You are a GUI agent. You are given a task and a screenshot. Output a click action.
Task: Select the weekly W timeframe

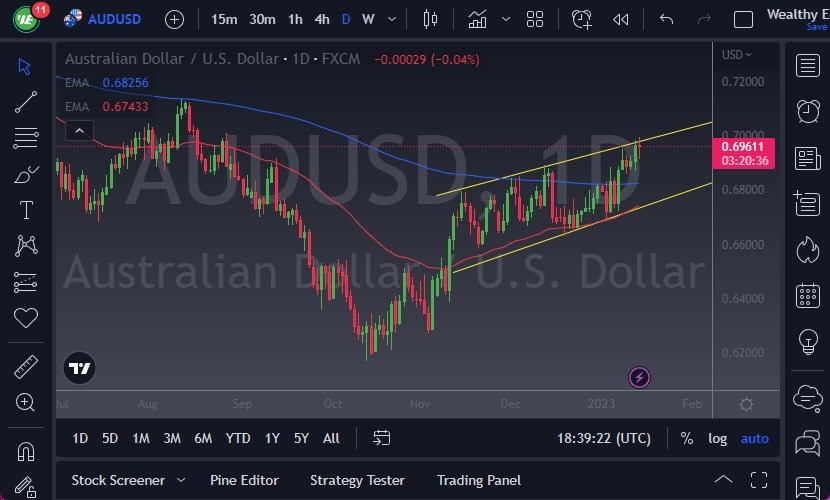point(368,20)
